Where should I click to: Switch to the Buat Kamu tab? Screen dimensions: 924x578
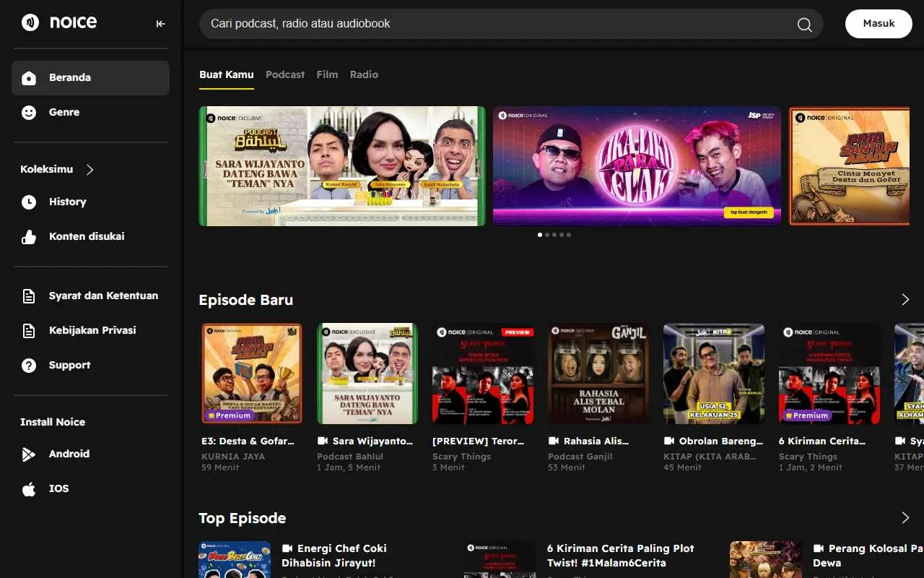coord(227,74)
